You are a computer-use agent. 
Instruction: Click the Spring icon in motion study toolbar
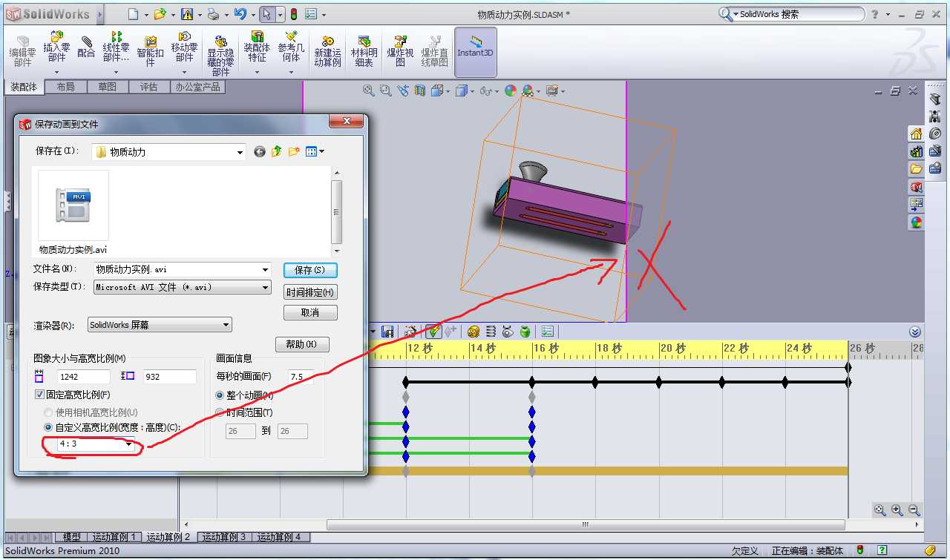point(491,332)
